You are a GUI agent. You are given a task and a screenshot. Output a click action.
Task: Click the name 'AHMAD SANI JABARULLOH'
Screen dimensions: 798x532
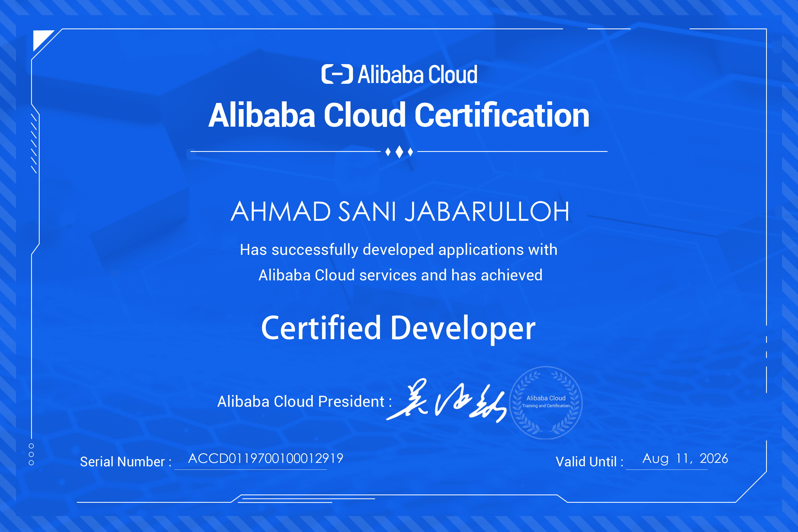pos(400,211)
